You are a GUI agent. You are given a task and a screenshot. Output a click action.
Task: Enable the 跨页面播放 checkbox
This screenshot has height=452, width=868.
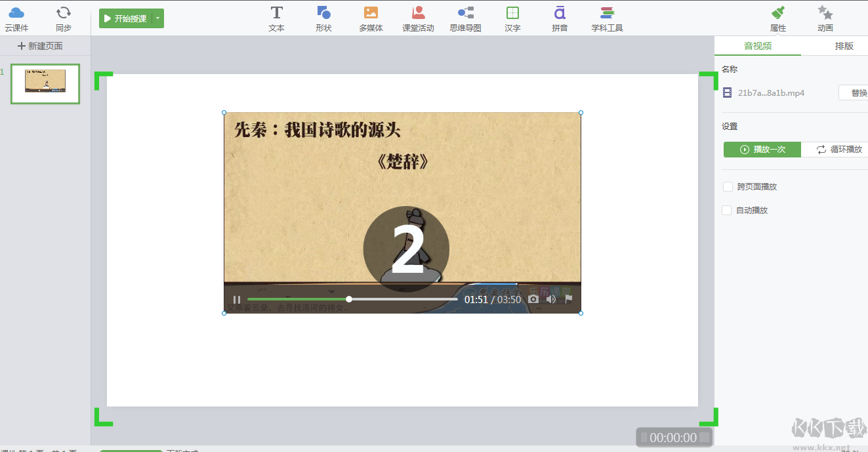[x=728, y=187]
